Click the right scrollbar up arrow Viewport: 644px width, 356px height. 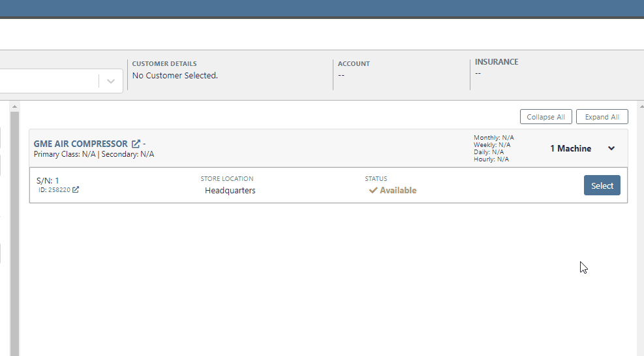[x=641, y=106]
